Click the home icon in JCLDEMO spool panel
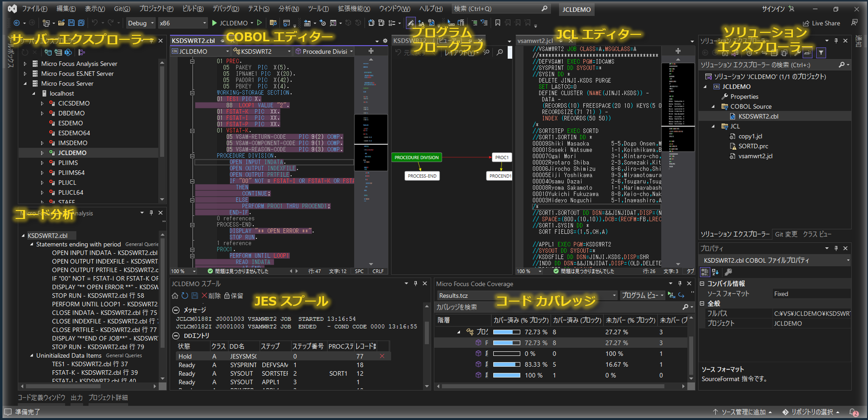This screenshot has height=420, width=868. pyautogui.click(x=175, y=296)
